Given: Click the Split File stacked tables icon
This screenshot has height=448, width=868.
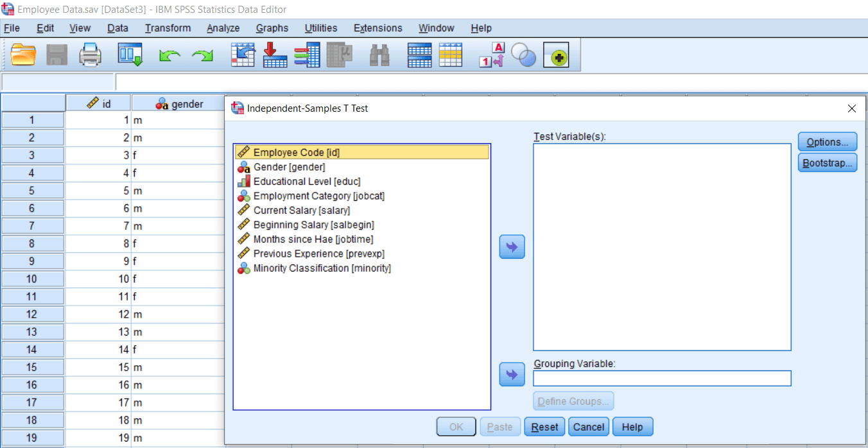Looking at the screenshot, I should pyautogui.click(x=420, y=55).
